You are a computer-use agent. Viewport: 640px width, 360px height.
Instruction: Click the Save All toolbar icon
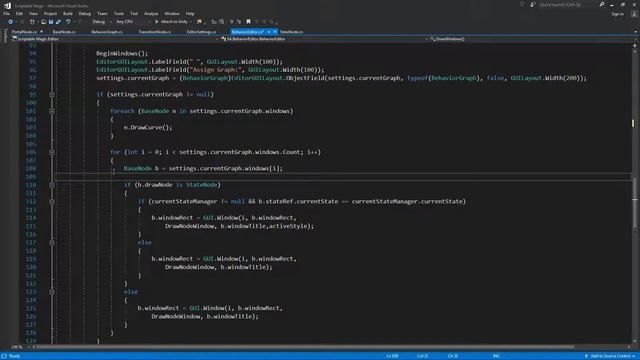tap(58, 22)
